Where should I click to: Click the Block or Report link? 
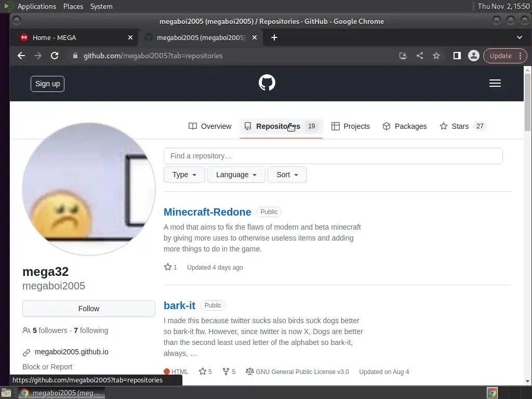[x=47, y=367]
